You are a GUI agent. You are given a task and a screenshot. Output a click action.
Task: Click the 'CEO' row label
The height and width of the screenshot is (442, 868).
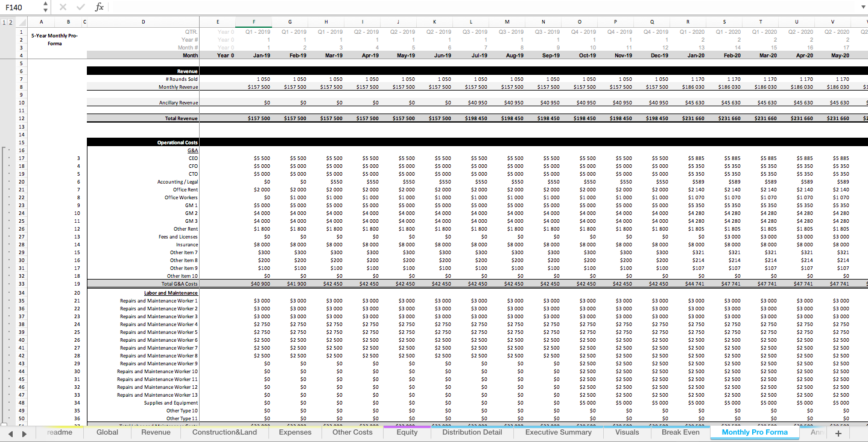pos(193,158)
